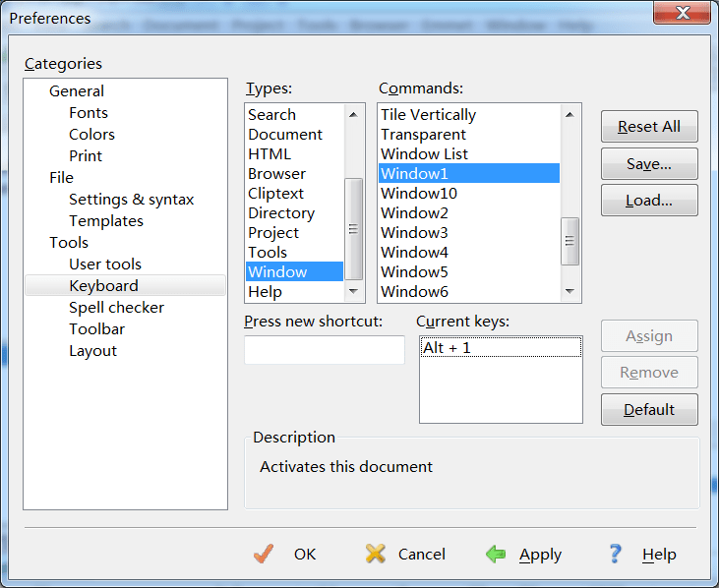Click the green arrow Apply icon

pos(496,554)
